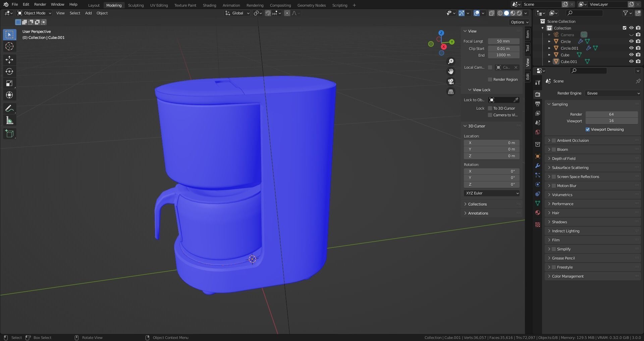The width and height of the screenshot is (644, 341).
Task: Click the Options button
Action: 520,22
